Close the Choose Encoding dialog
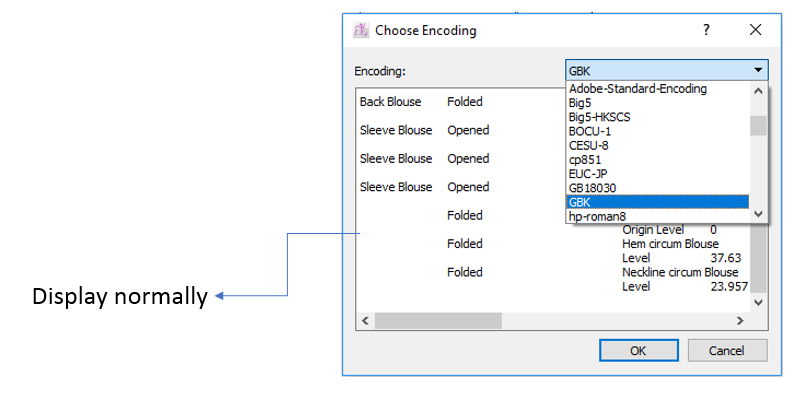The image size is (800, 399). [x=756, y=30]
